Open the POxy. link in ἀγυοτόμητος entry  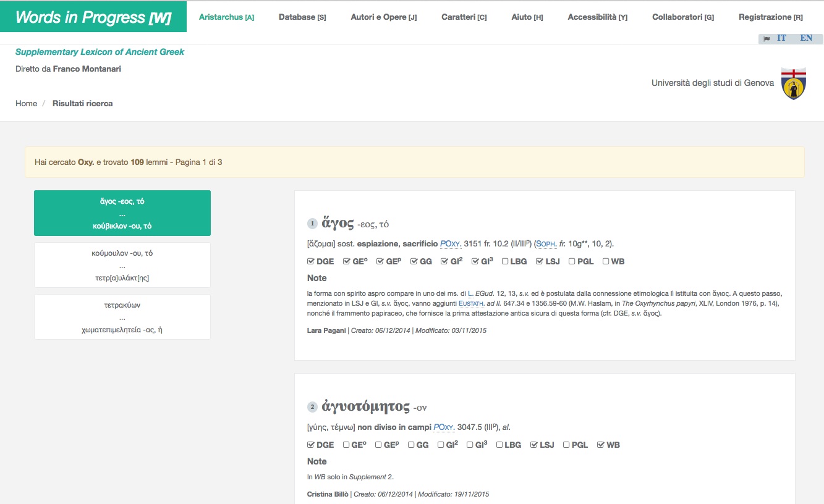pos(444,427)
